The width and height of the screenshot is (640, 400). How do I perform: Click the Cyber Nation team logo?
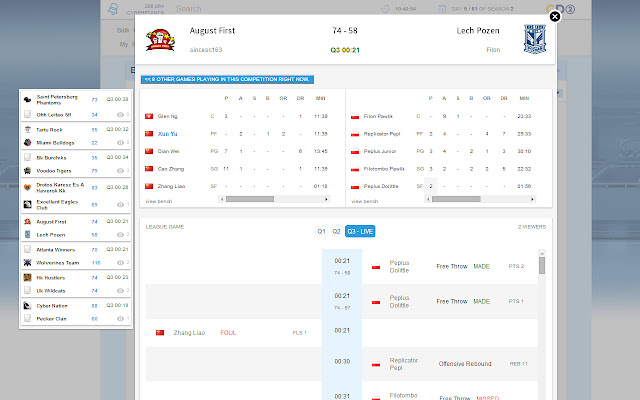pyautogui.click(x=27, y=305)
